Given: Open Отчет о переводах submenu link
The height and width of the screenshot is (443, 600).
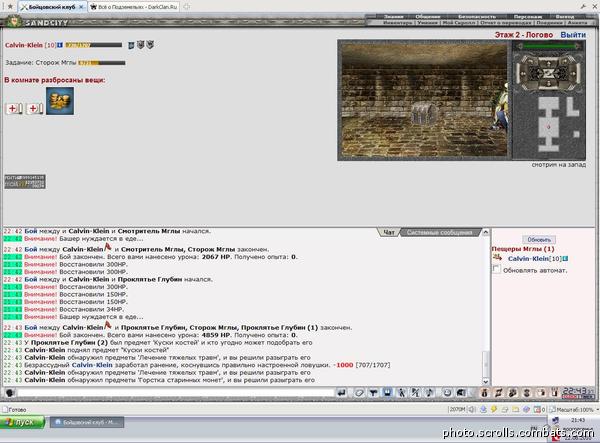Looking at the screenshot, I should (x=505, y=23).
